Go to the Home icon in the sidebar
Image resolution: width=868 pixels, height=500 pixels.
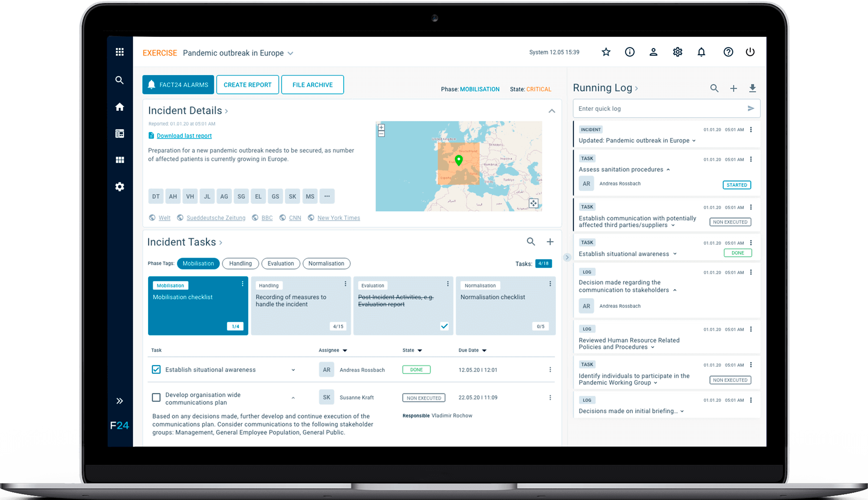click(119, 106)
